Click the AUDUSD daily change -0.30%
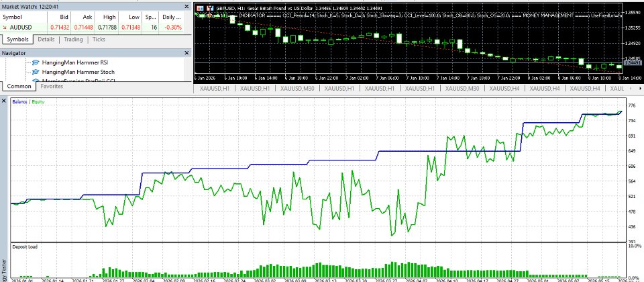Image resolution: width=644 pixels, height=282 pixels. [172, 27]
